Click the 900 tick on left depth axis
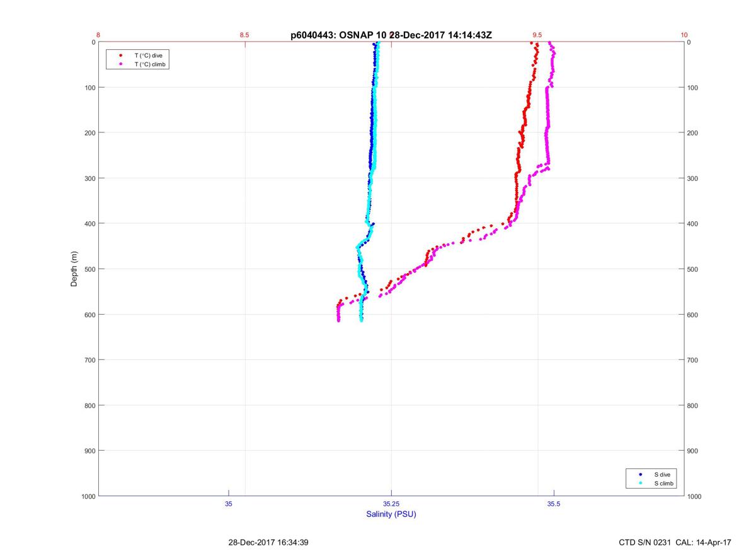 click(x=89, y=451)
